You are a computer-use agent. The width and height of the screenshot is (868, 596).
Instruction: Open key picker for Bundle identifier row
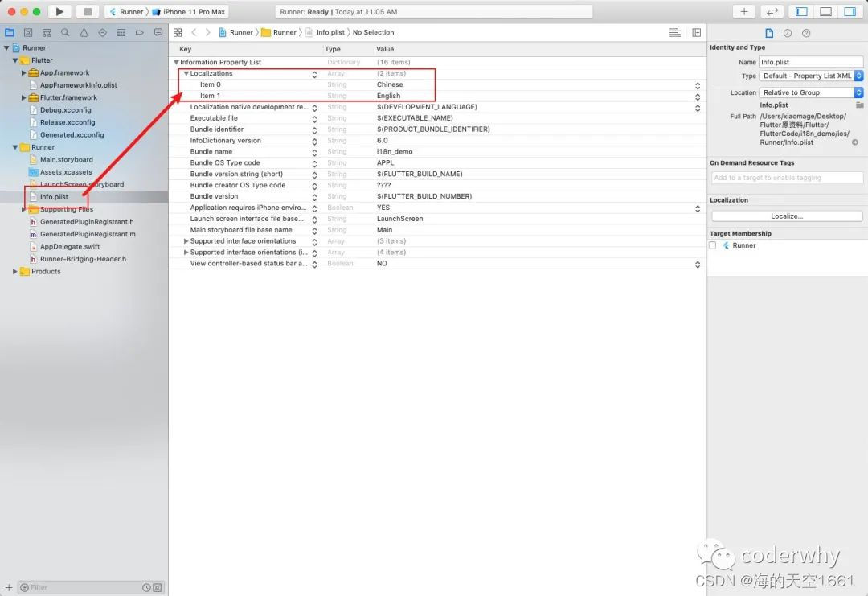tap(314, 130)
